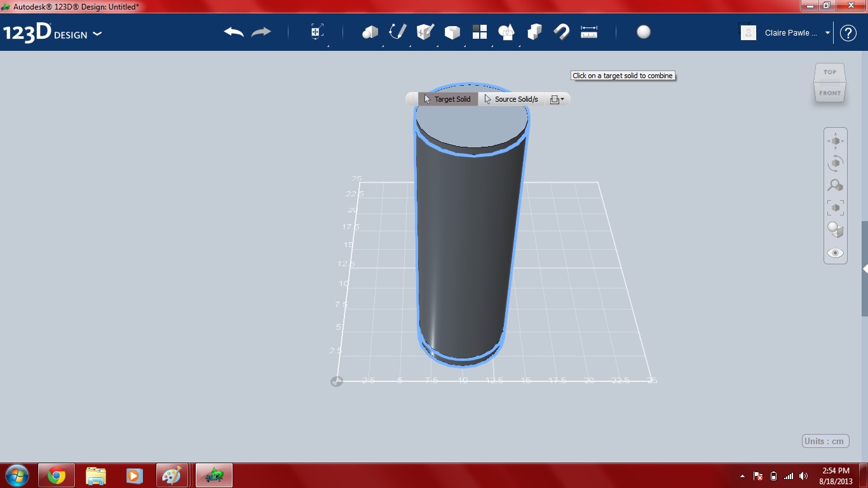Show hidden system tray icons
The width and height of the screenshot is (868, 488).
pos(743,476)
